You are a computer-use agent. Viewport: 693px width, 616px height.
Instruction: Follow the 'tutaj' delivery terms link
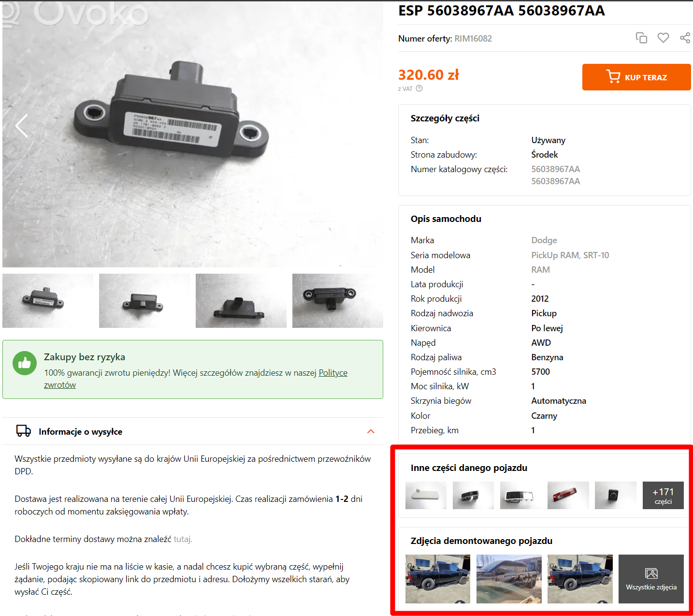(x=183, y=539)
